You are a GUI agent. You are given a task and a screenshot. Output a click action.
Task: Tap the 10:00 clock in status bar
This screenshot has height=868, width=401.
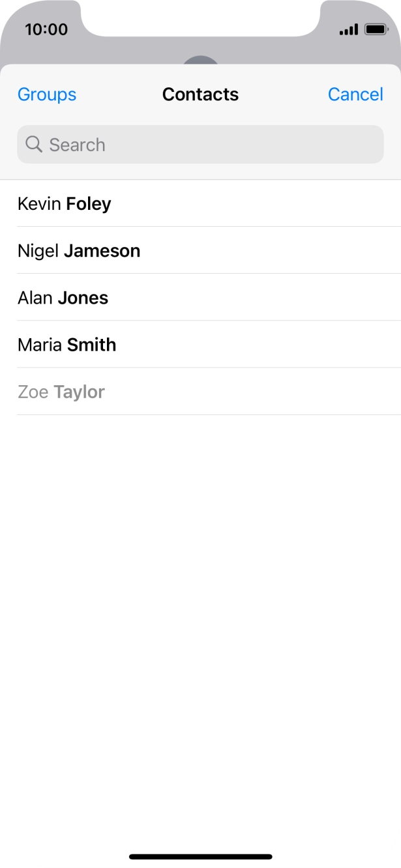[x=46, y=29]
